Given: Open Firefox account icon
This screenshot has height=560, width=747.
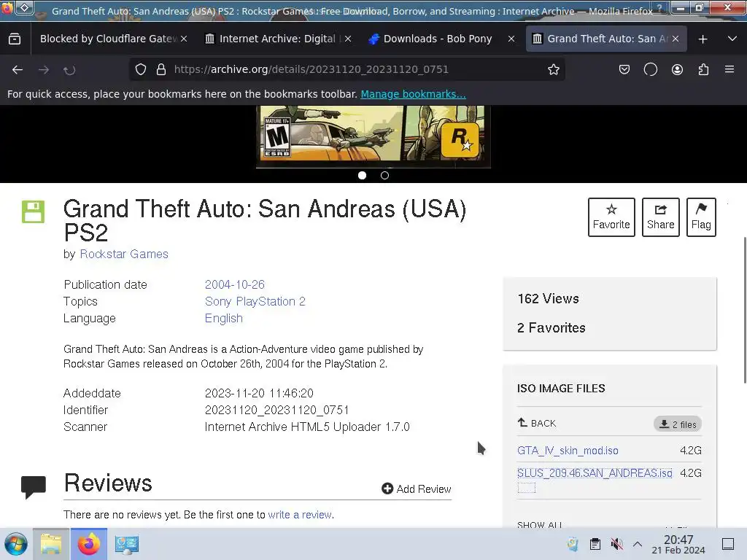Looking at the screenshot, I should pos(677,69).
